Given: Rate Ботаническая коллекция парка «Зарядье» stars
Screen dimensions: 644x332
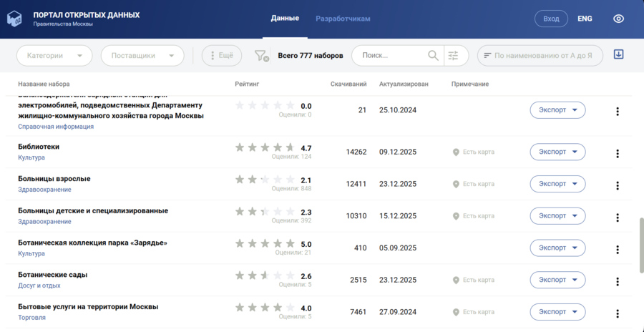Looking at the screenshot, I should point(265,243).
